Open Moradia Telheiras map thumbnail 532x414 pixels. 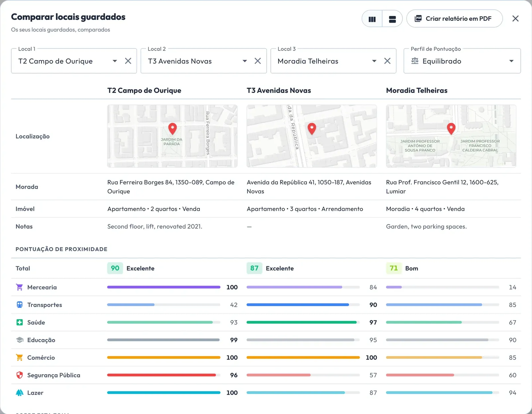(451, 136)
